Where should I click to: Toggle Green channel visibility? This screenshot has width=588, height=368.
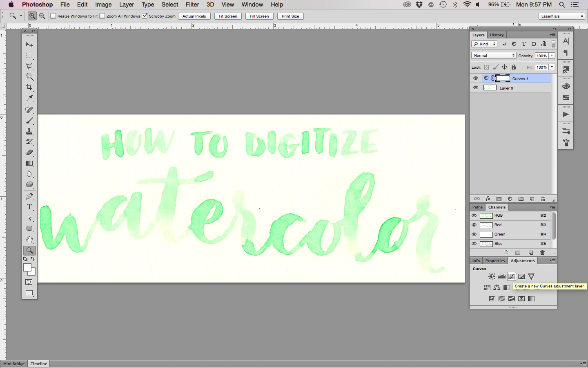coord(474,234)
